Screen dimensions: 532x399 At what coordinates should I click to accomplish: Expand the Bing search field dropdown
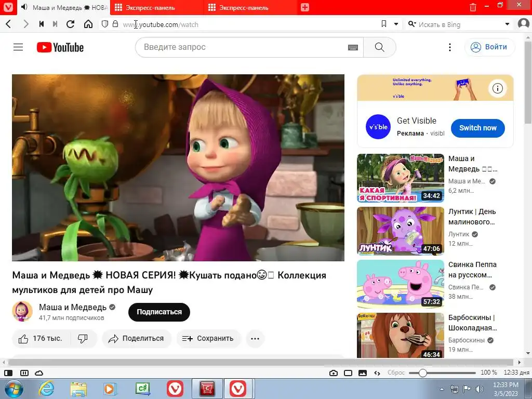point(507,24)
